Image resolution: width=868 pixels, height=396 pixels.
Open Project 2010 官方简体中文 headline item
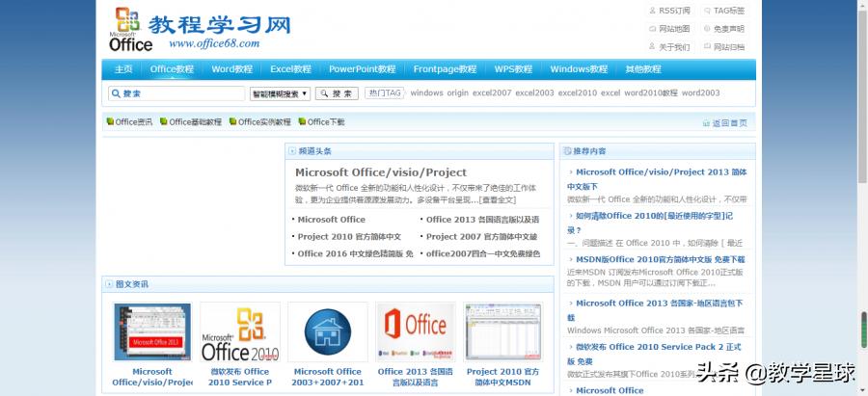pos(349,236)
